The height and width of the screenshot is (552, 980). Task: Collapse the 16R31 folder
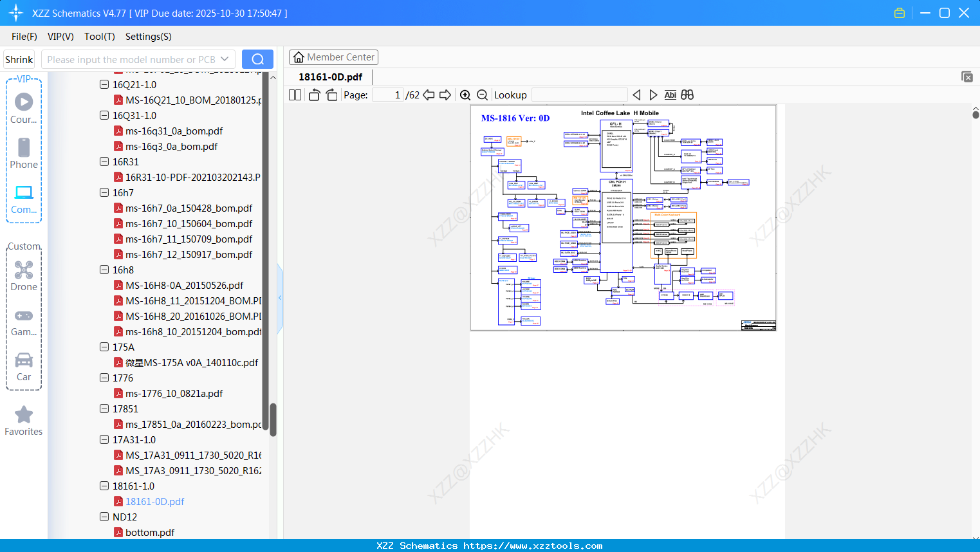click(104, 161)
